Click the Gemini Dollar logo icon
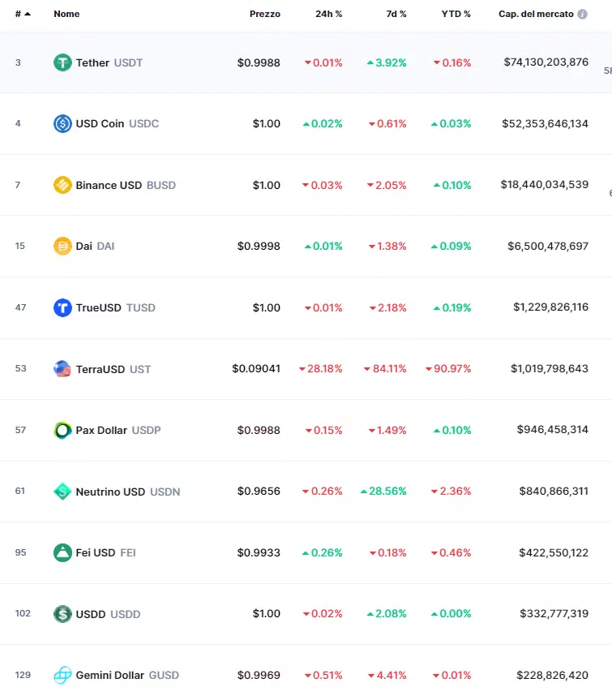The height and width of the screenshot is (700, 612). tap(62, 675)
